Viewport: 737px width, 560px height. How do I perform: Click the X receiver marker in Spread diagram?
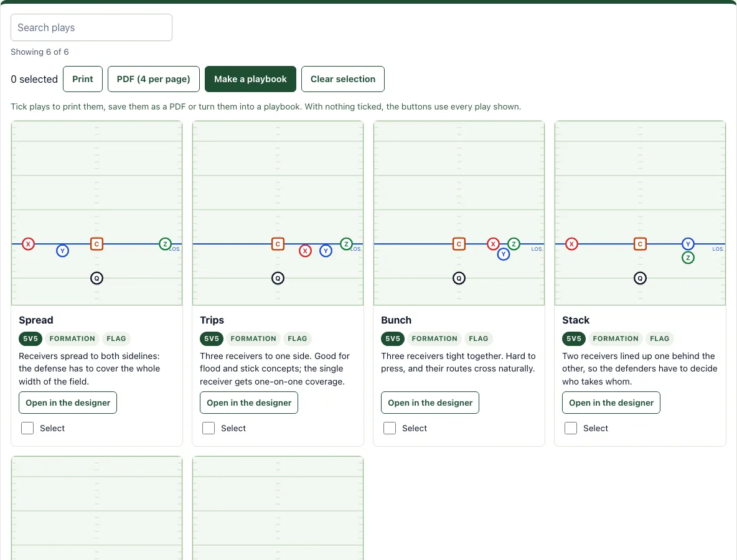[x=28, y=244]
